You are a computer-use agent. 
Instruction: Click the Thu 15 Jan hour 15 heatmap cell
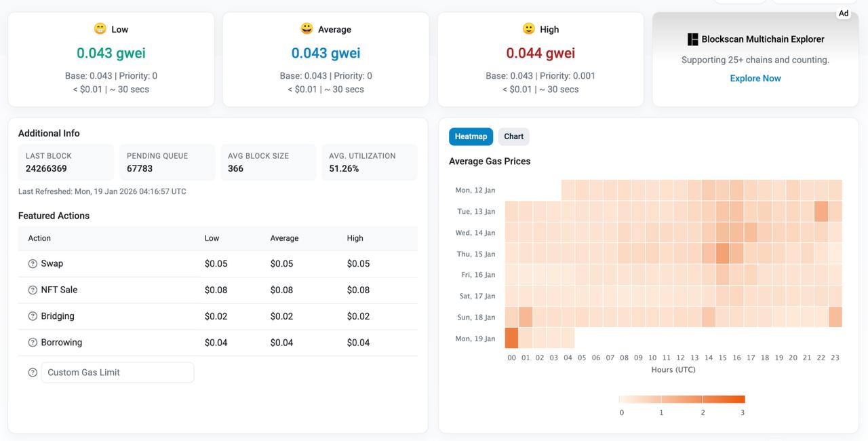pyautogui.click(x=722, y=254)
